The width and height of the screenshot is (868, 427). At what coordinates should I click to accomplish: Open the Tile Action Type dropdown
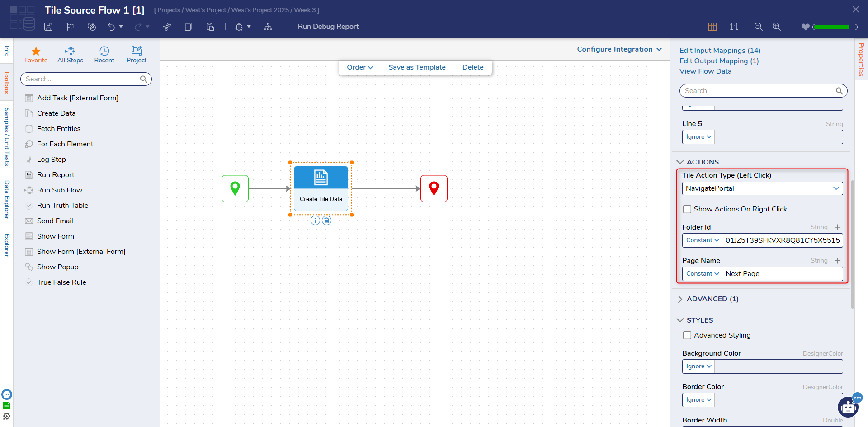(x=762, y=188)
